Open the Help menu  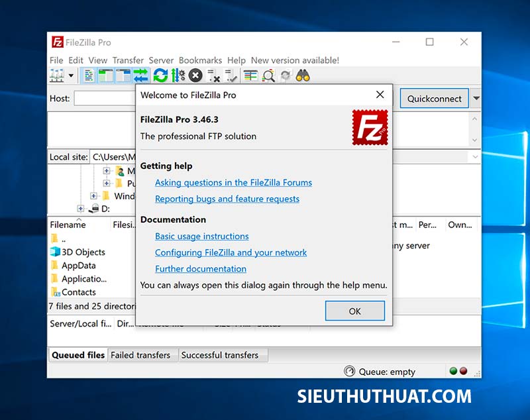point(237,60)
